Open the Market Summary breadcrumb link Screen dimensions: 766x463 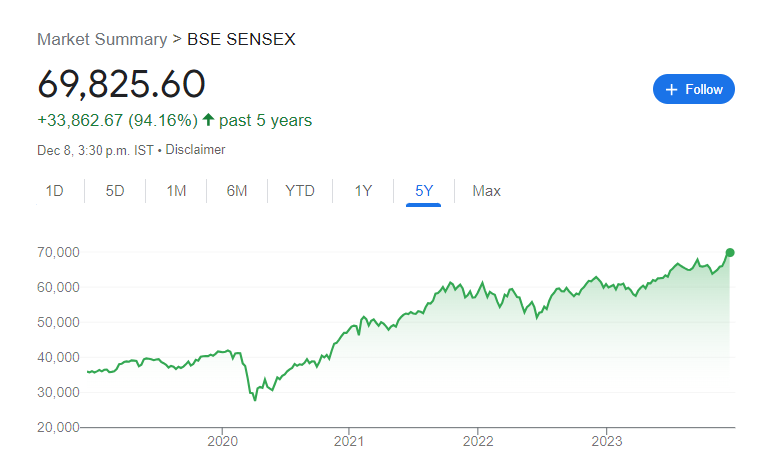[x=102, y=39]
